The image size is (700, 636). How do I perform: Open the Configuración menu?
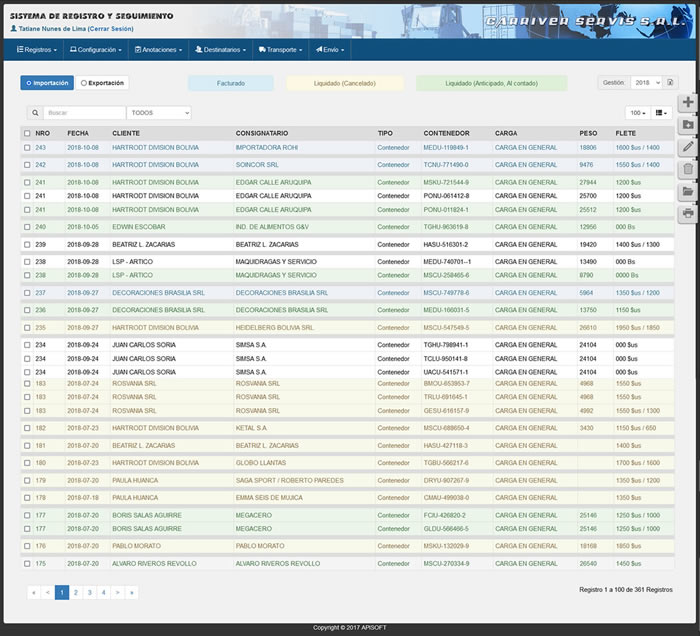(x=96, y=50)
